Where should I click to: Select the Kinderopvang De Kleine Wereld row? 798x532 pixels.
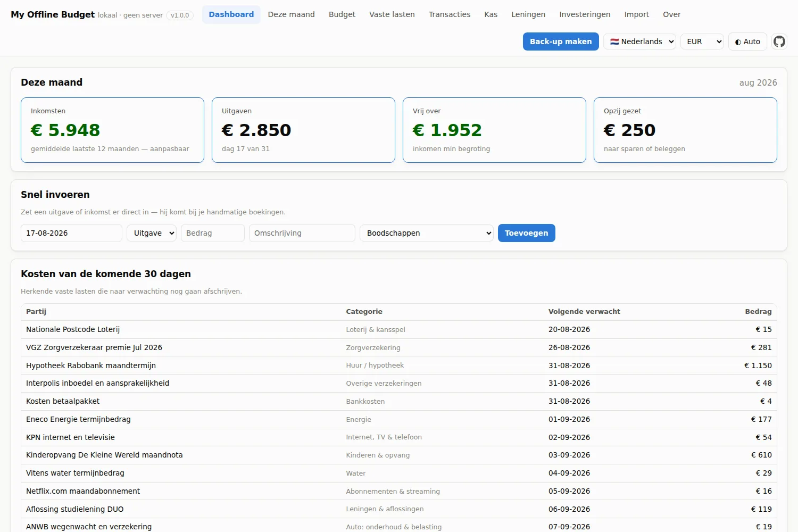(399, 455)
